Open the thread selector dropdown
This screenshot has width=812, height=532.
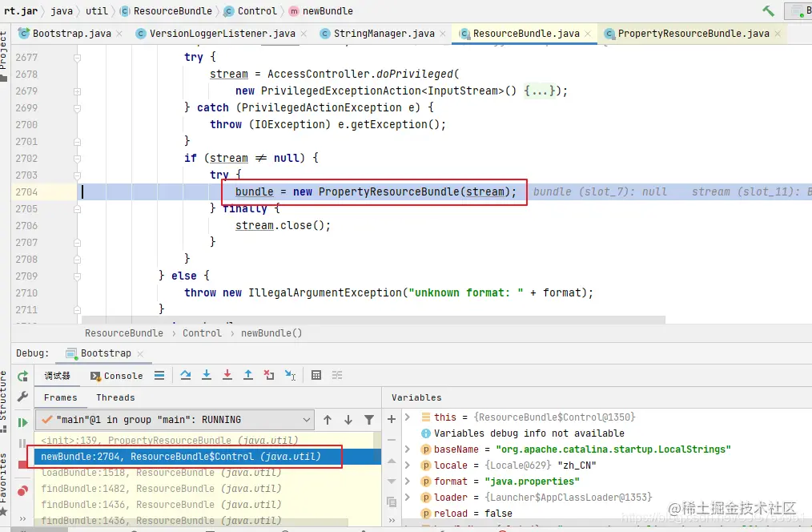pyautogui.click(x=175, y=420)
